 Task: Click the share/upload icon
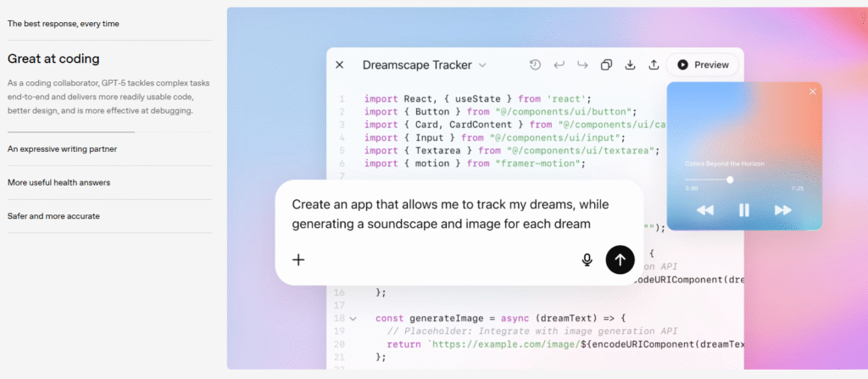tap(654, 64)
